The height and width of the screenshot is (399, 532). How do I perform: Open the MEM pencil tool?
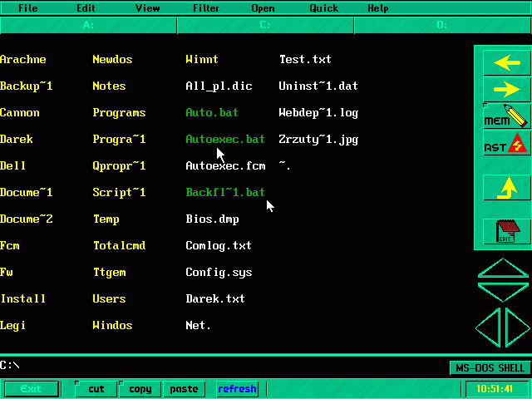507,116
